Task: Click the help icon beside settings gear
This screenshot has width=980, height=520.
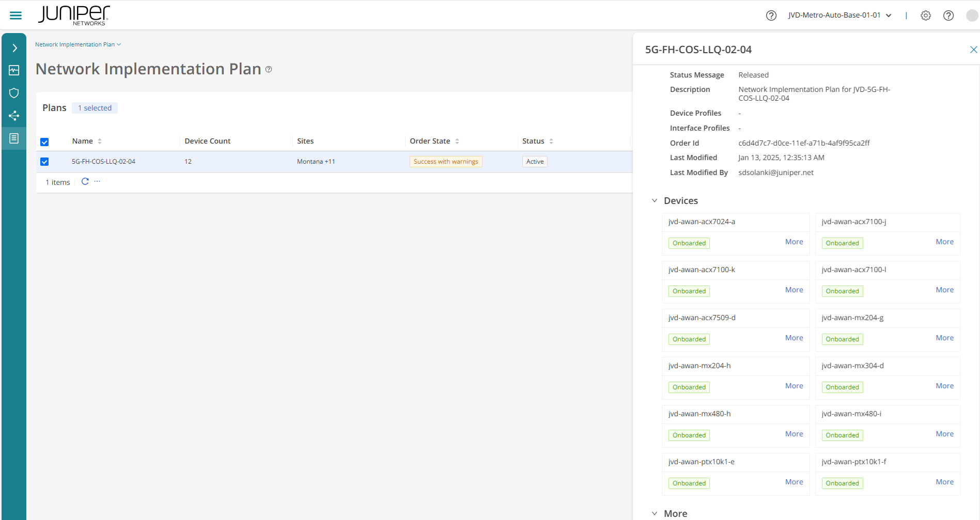Action: tap(948, 15)
